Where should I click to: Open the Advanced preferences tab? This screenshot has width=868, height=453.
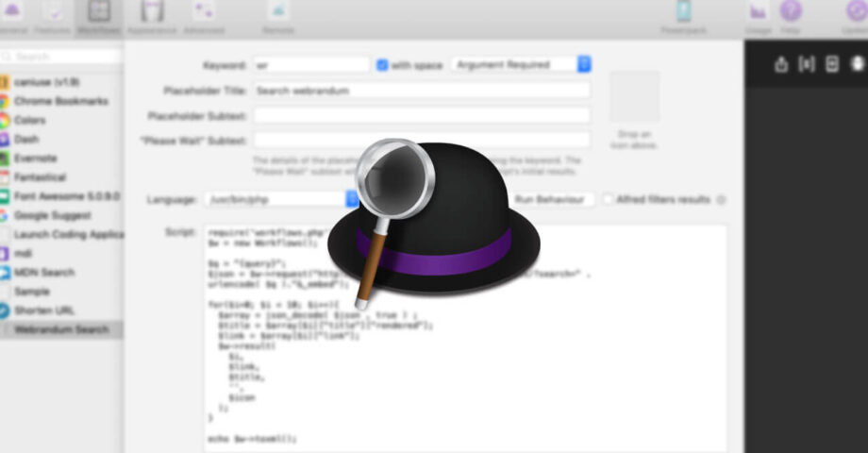(204, 18)
